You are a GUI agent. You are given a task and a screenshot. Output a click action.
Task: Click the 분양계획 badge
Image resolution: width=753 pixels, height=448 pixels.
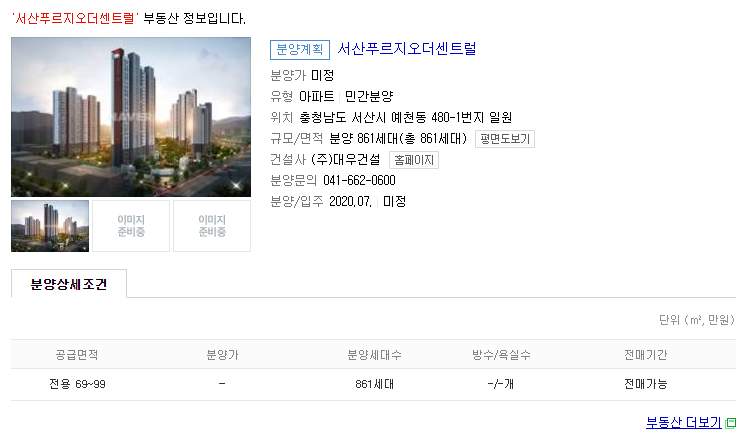point(300,49)
